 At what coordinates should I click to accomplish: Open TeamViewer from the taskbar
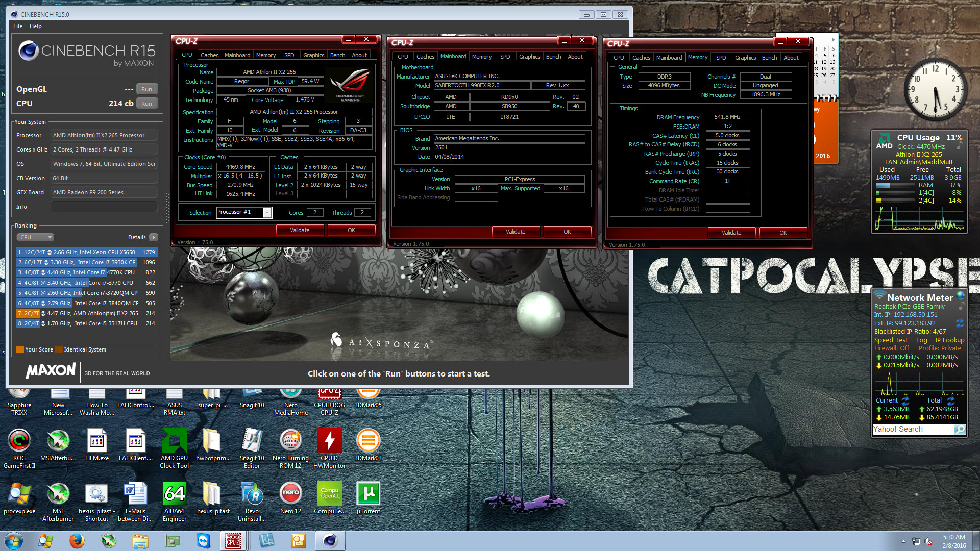tap(204, 541)
